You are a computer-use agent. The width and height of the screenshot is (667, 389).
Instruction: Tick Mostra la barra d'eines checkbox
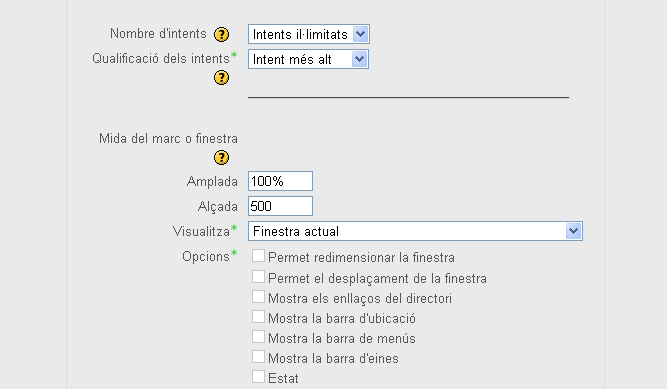(x=258, y=357)
